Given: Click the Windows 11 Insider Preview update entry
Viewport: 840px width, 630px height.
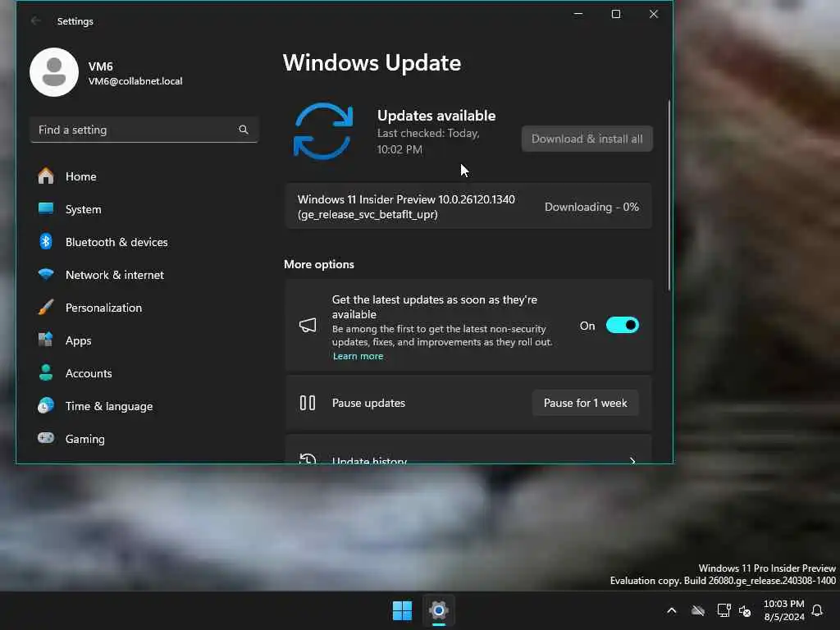Looking at the screenshot, I should click(x=468, y=207).
